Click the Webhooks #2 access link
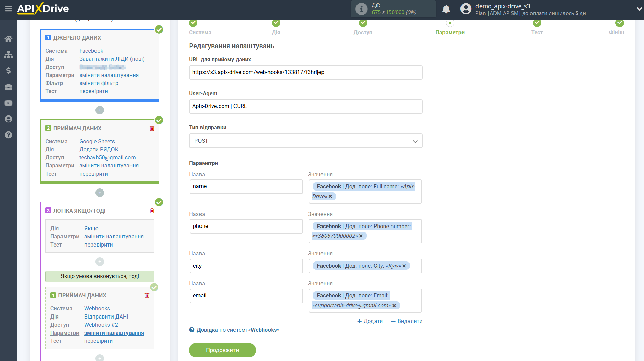The height and width of the screenshot is (361, 644). (101, 325)
